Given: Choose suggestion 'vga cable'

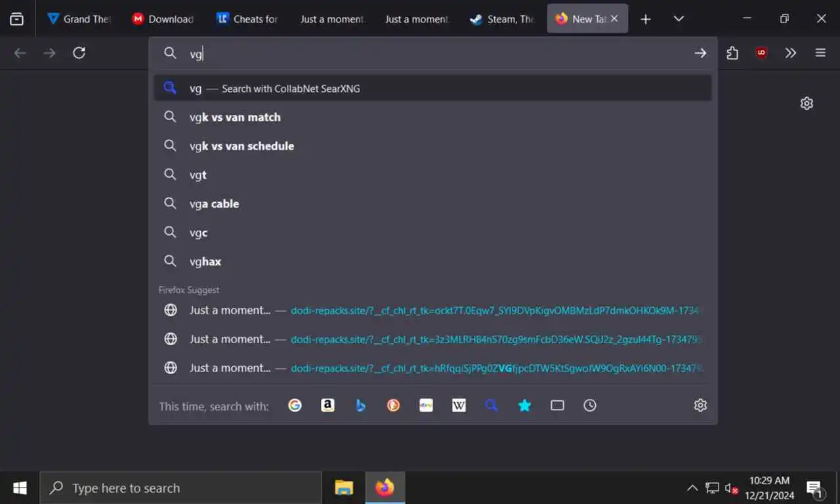Looking at the screenshot, I should (x=433, y=203).
